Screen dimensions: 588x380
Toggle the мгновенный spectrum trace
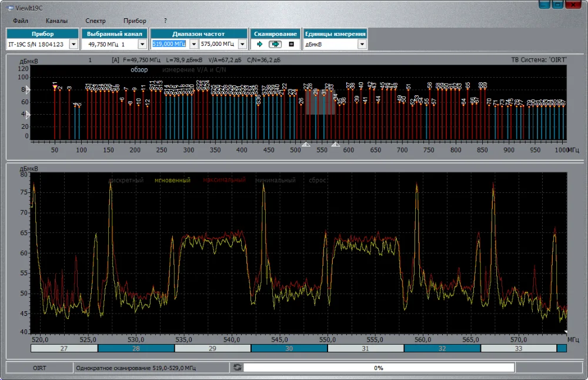coord(172,181)
